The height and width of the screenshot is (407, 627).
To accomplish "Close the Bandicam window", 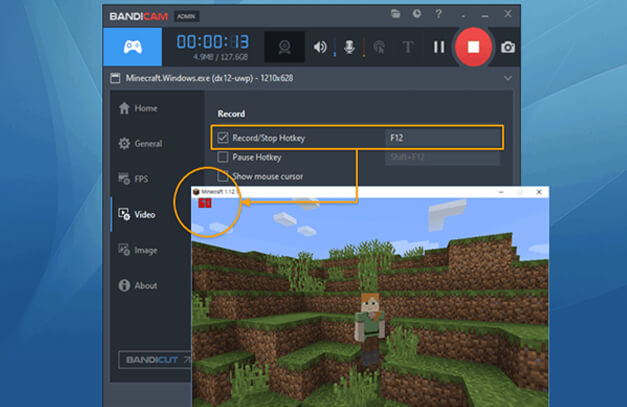I will 508,14.
